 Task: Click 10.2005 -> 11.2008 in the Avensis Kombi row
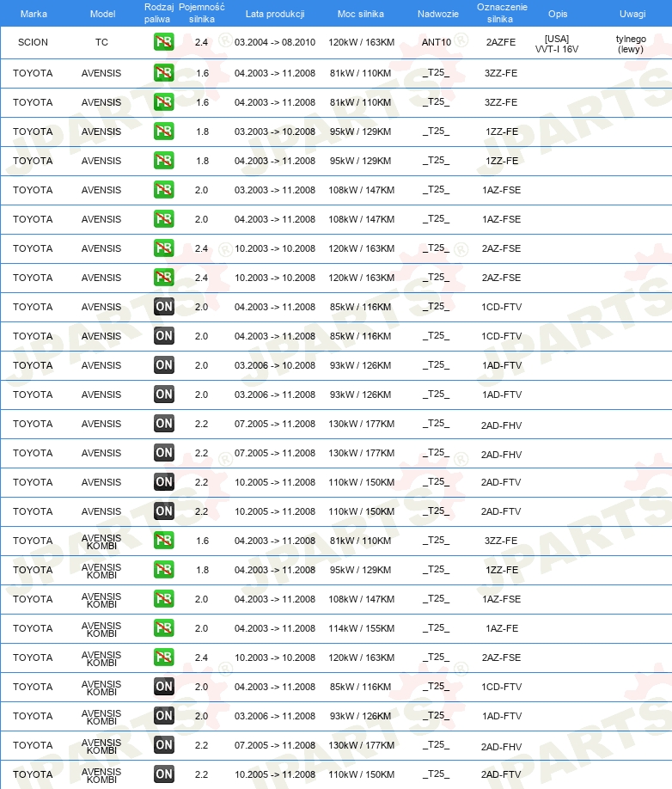[275, 774]
